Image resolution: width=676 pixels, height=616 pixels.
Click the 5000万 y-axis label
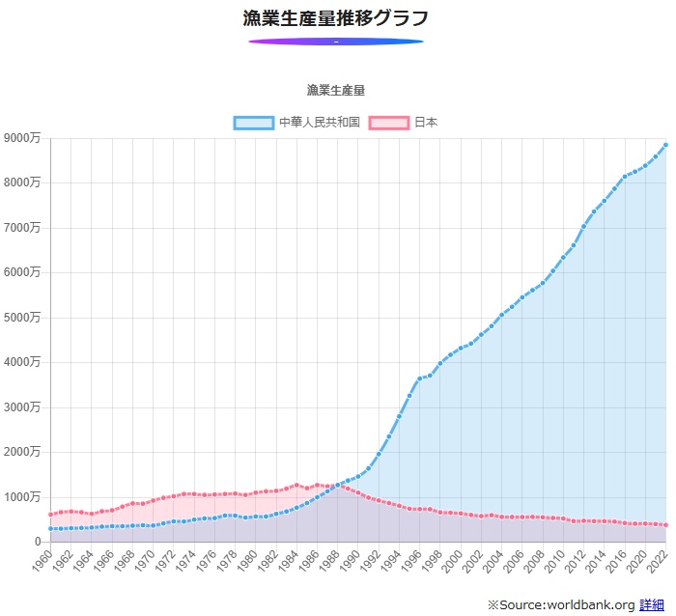[x=21, y=318]
